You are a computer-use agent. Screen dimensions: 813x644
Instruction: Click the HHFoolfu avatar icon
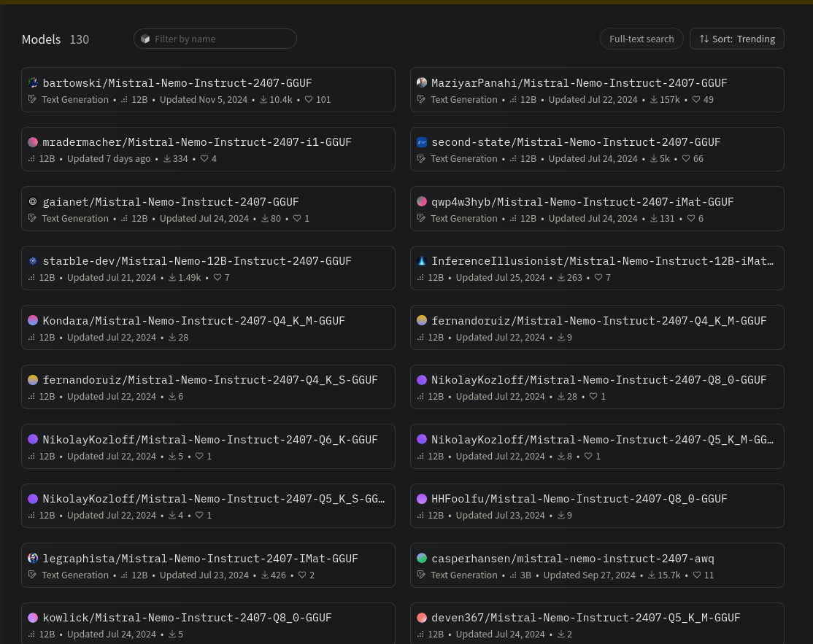[x=422, y=499]
